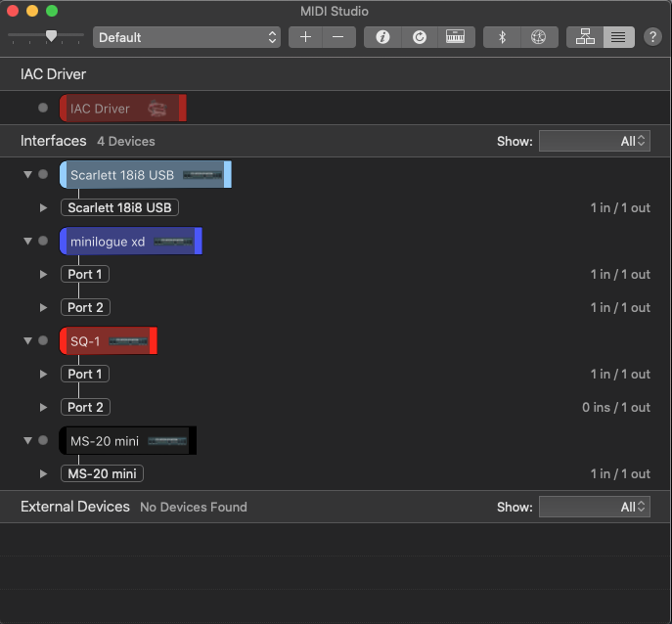Select MS-20 mini port label
Screen dimensions: 672x624
(102, 473)
